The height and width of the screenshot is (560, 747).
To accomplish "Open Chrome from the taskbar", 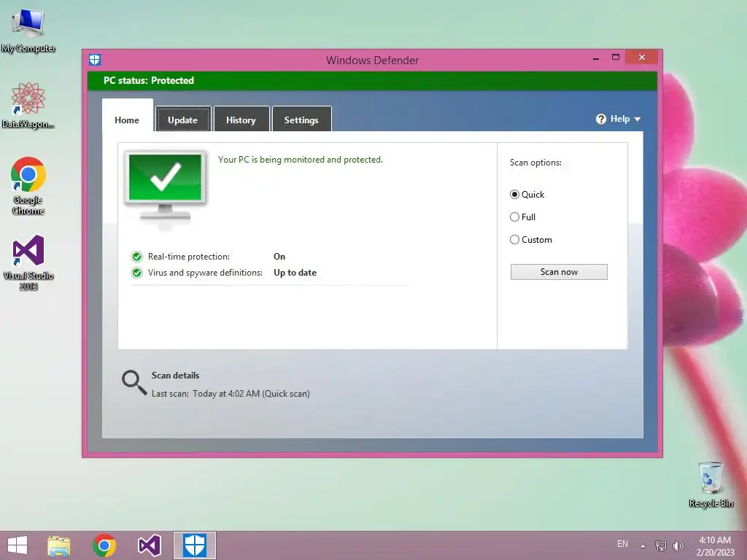I will (x=104, y=545).
